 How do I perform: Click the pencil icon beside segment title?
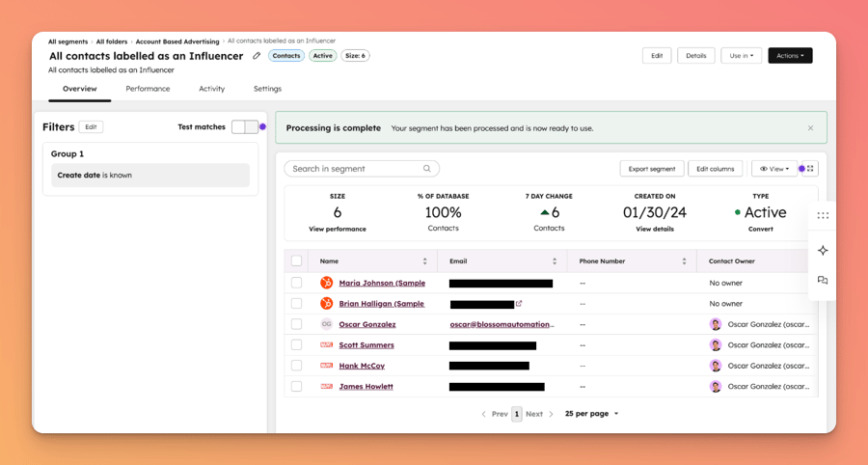point(257,56)
